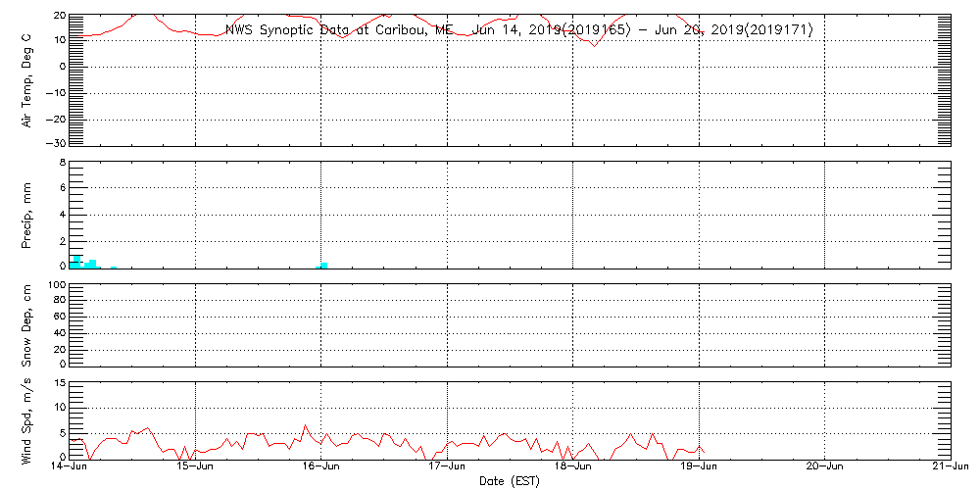Click the 'Date (EST)' x-axis title
The image size is (980, 490).
tap(511, 481)
